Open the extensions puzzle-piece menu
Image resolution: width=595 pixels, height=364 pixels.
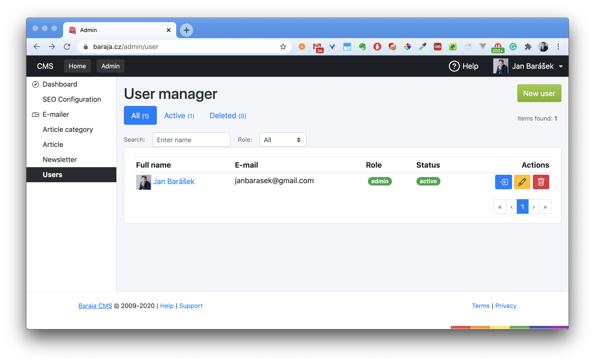click(x=528, y=47)
